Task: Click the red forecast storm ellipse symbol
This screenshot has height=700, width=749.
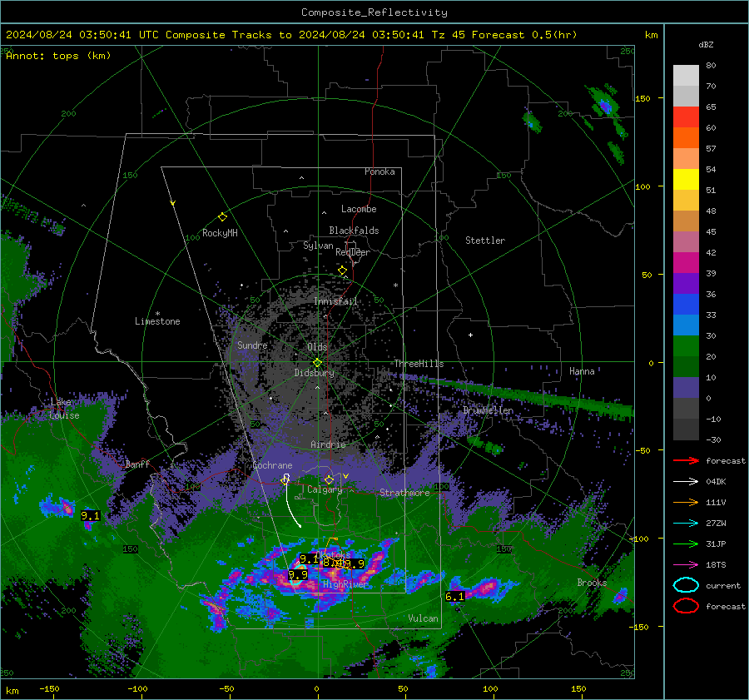Action: (x=686, y=606)
